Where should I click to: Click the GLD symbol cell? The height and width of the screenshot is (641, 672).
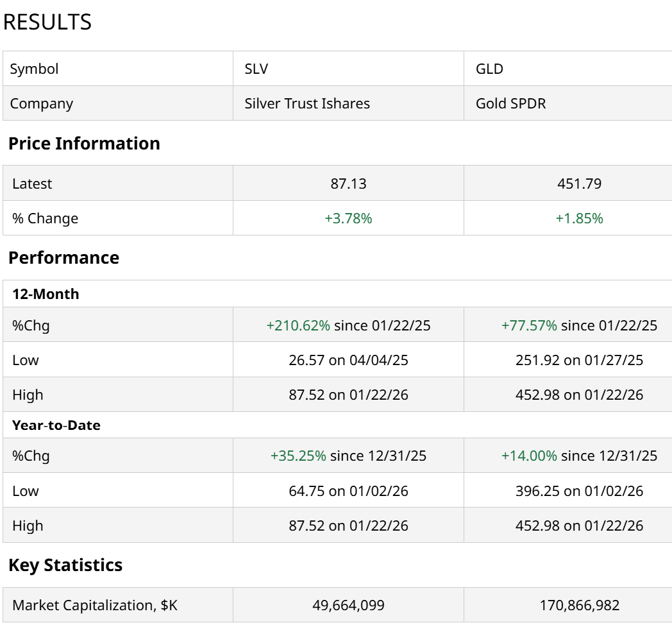coord(489,69)
